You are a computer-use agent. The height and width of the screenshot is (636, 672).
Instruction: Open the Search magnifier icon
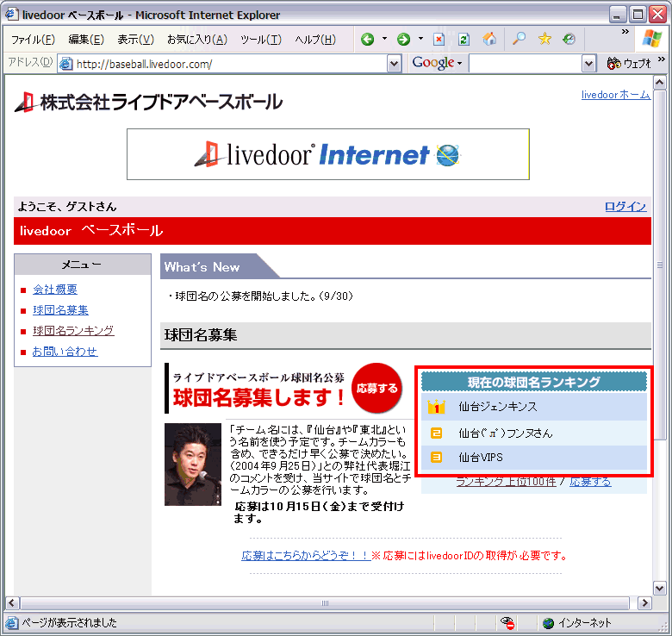pos(519,40)
